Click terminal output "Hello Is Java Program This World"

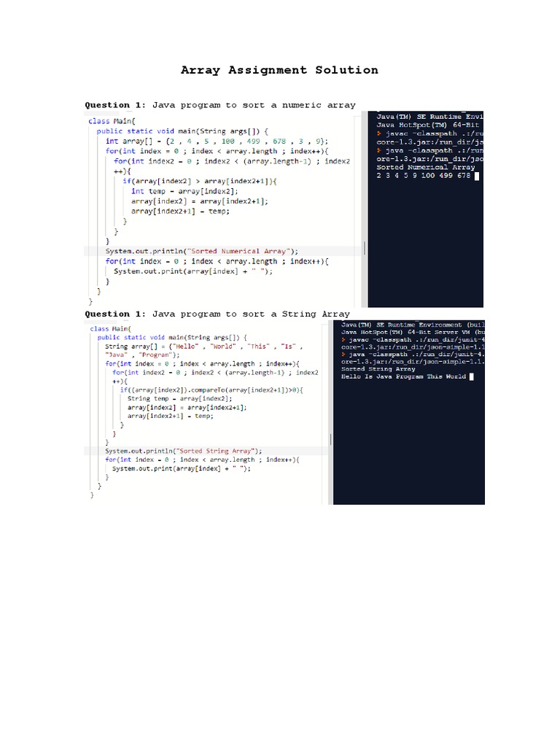pyautogui.click(x=403, y=376)
